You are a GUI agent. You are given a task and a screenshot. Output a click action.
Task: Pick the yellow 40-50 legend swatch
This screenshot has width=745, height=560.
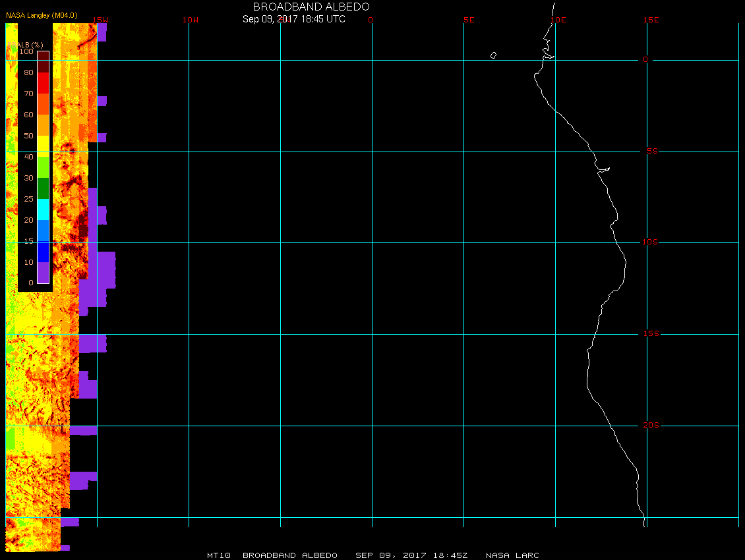coord(44,146)
